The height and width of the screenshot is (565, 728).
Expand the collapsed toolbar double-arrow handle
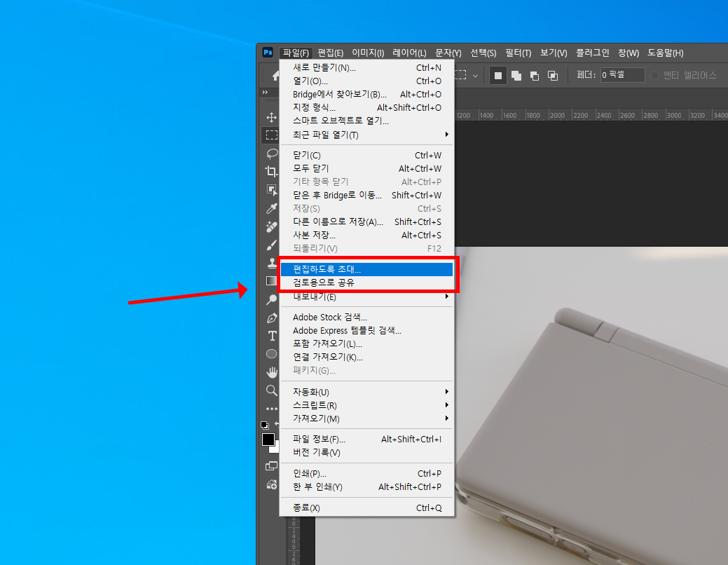coord(265,92)
